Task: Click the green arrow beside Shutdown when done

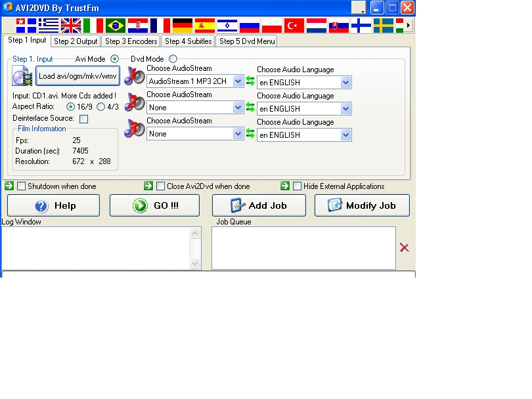Action: click(x=9, y=186)
